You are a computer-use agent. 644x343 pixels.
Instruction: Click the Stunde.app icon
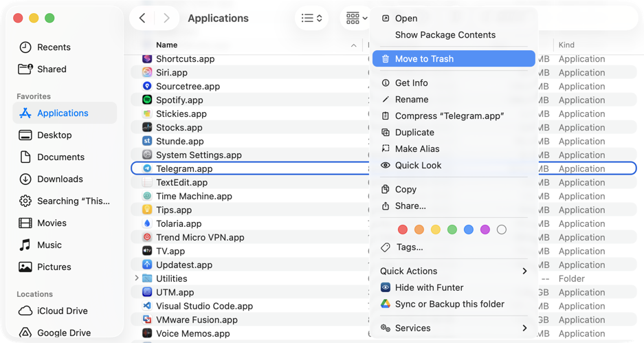[x=147, y=142]
